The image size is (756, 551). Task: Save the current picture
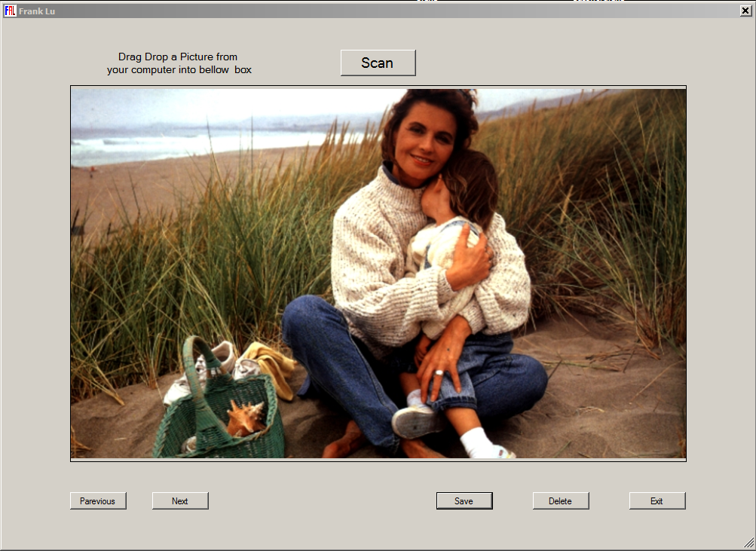pos(464,501)
